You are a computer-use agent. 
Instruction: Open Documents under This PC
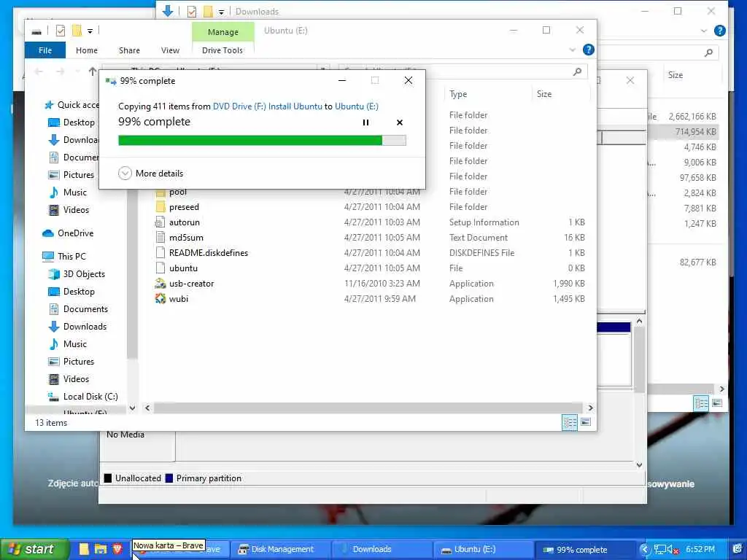[x=79, y=309]
